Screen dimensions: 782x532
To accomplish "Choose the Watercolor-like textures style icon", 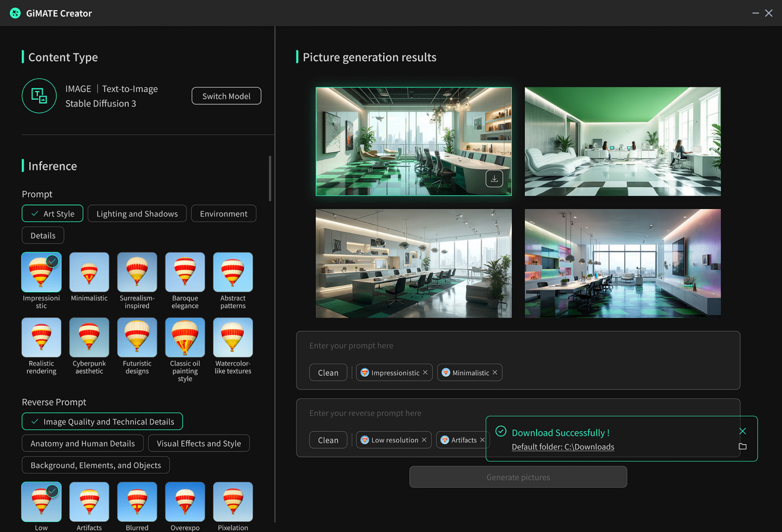I will tap(233, 338).
